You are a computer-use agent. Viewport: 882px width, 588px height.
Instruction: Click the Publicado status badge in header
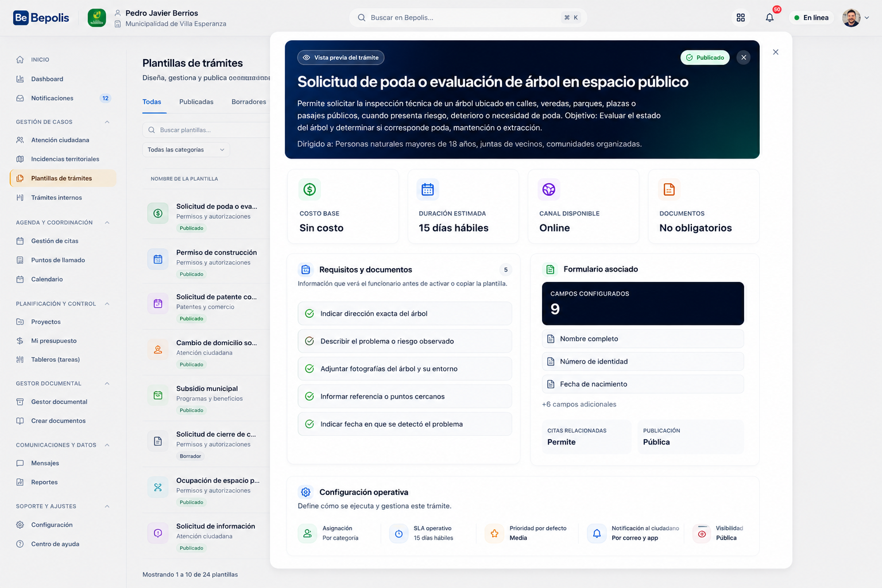click(x=705, y=57)
